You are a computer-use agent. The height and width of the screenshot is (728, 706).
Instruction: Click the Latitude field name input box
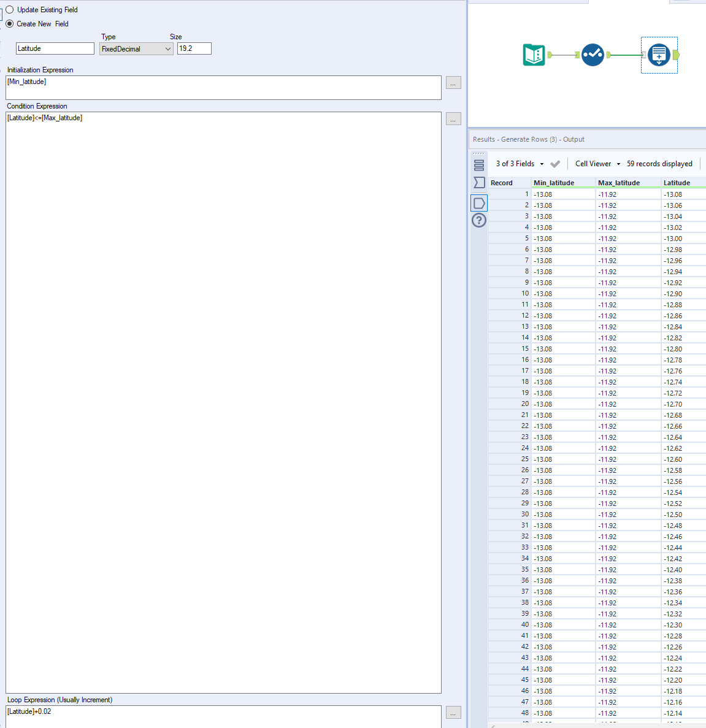coord(55,48)
